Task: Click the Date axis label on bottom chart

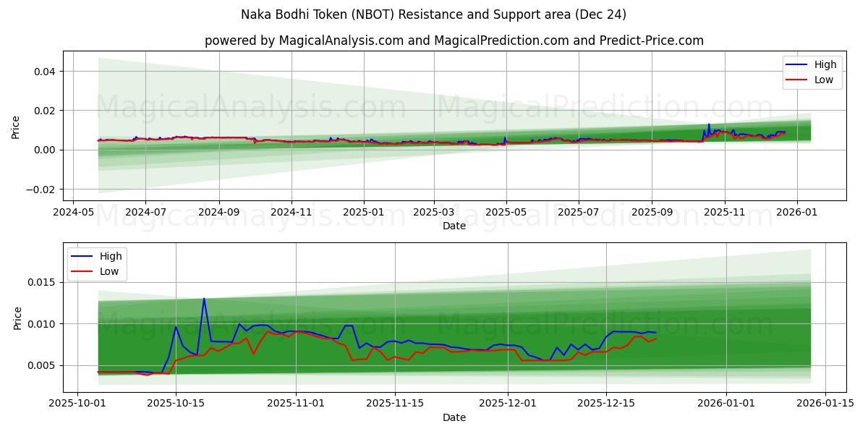Action: coord(454,417)
